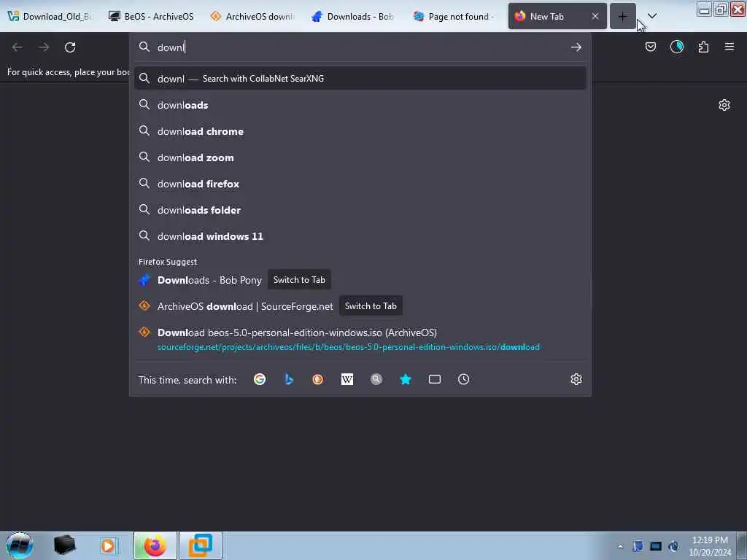
Task: Click the Go arrow in the address bar
Action: (576, 47)
